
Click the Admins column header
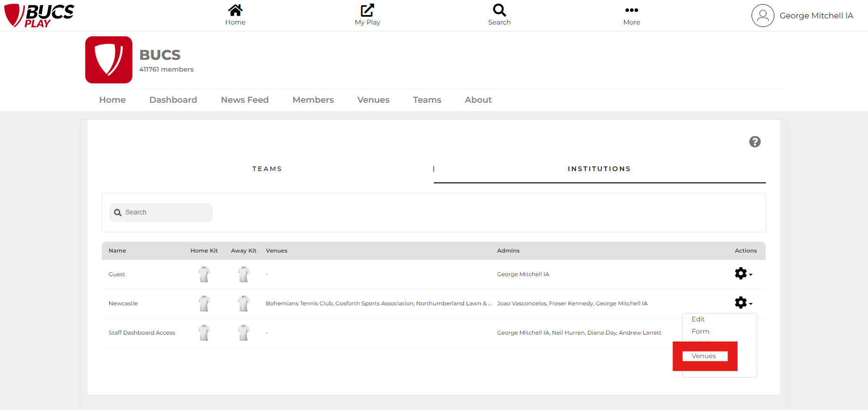click(508, 251)
